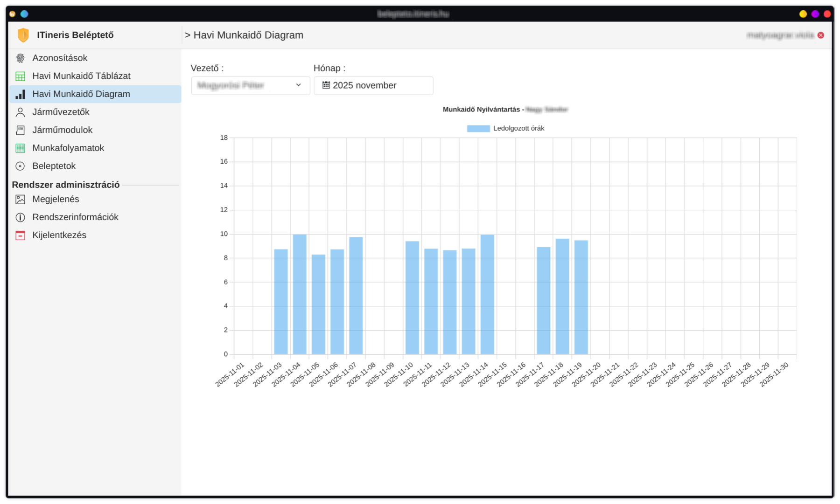Screen dimensions: 840x504
Task: Open the Hónap month picker field
Action: click(x=373, y=85)
